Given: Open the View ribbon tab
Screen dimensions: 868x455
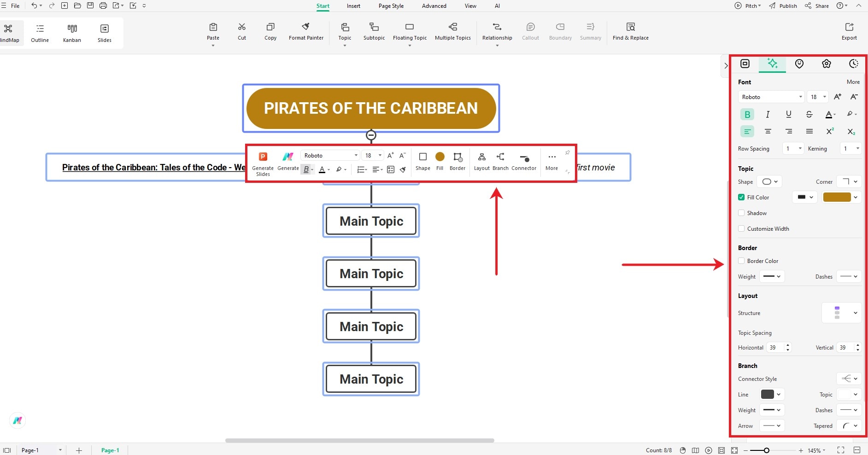Looking at the screenshot, I should pyautogui.click(x=470, y=6).
